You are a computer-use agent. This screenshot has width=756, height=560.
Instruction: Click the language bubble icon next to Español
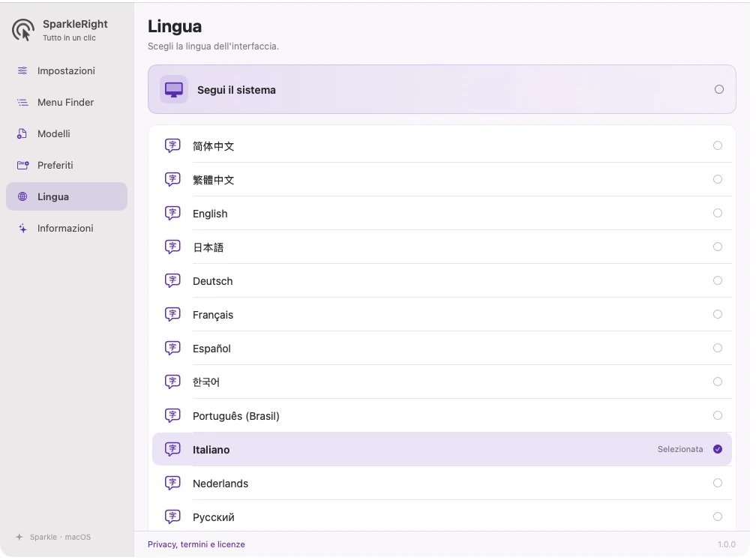click(x=172, y=348)
